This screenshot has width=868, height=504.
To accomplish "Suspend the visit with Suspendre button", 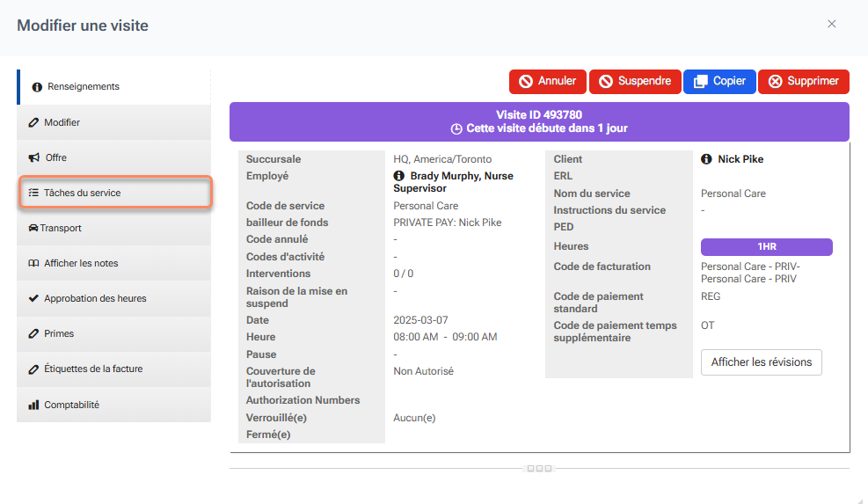I will click(635, 81).
